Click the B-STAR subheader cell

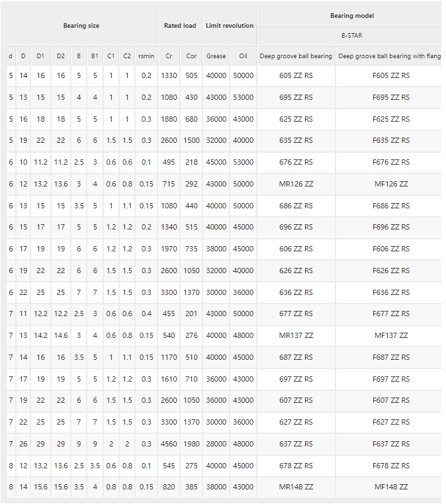352,35
